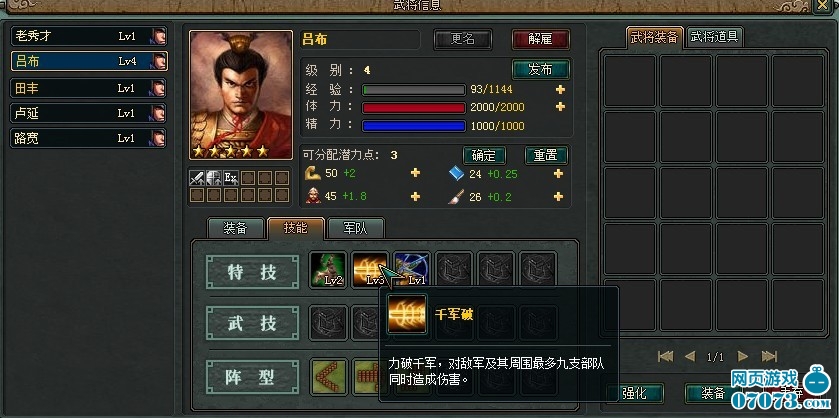Switch to the 军队 tab

pos(355,228)
